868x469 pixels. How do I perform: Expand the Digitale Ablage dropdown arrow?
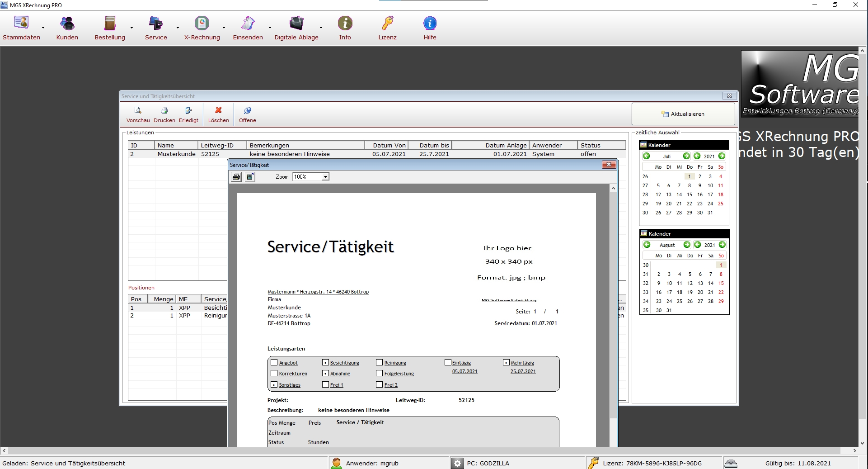click(321, 28)
